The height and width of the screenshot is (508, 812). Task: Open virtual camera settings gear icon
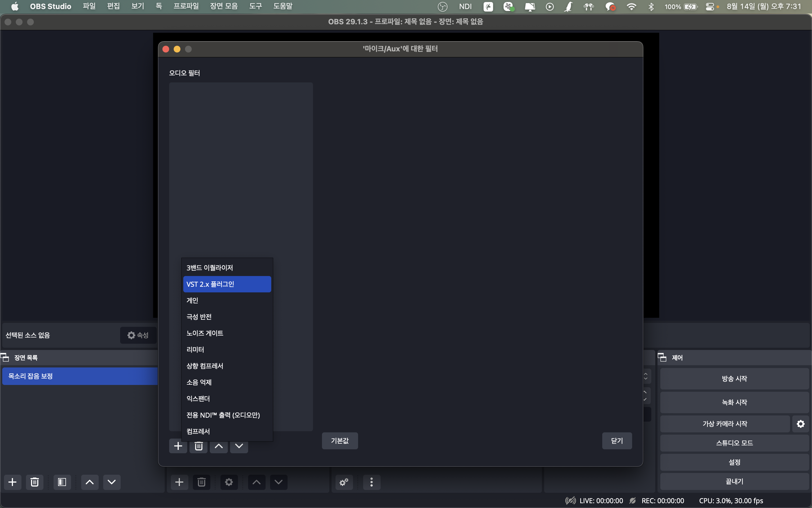tap(801, 424)
